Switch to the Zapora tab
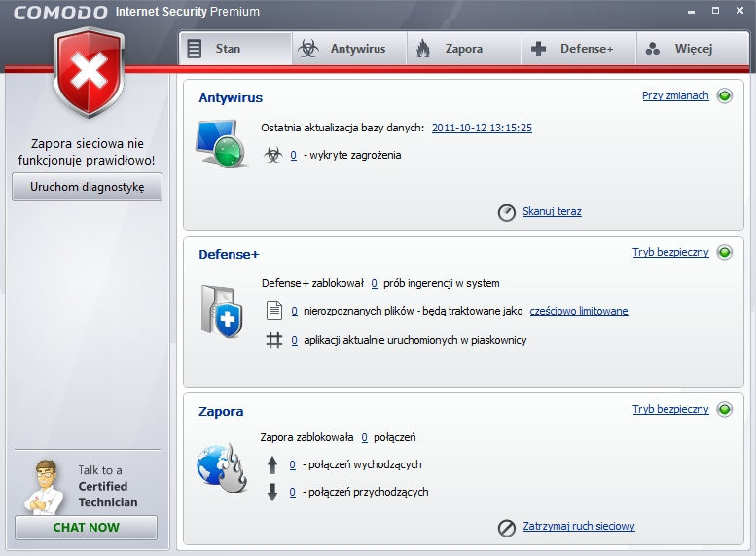Screen dimensions: 756x556 point(464,49)
